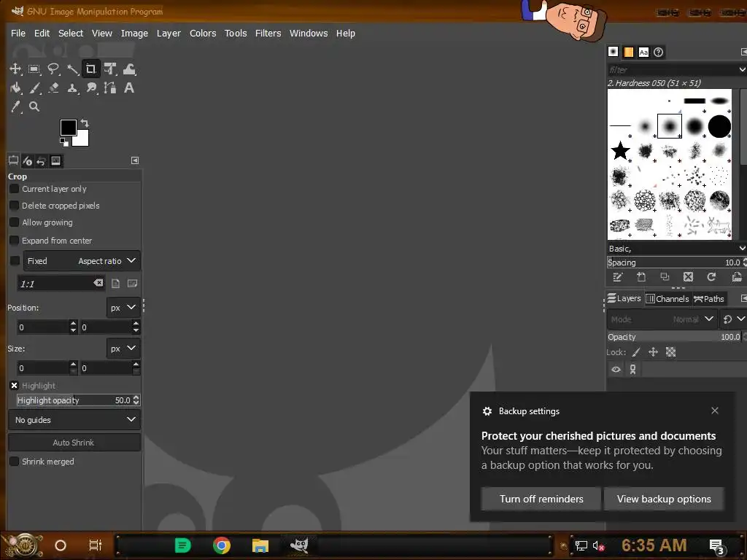Open the File menu
Image resolution: width=747 pixels, height=560 pixels.
click(18, 34)
